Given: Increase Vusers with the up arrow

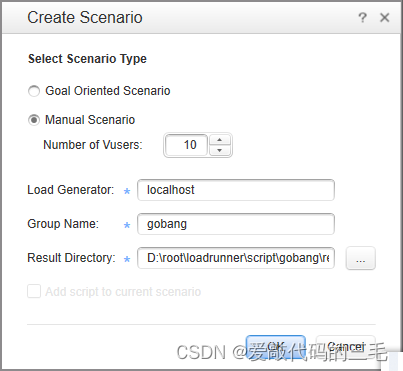Looking at the screenshot, I should 219,140.
